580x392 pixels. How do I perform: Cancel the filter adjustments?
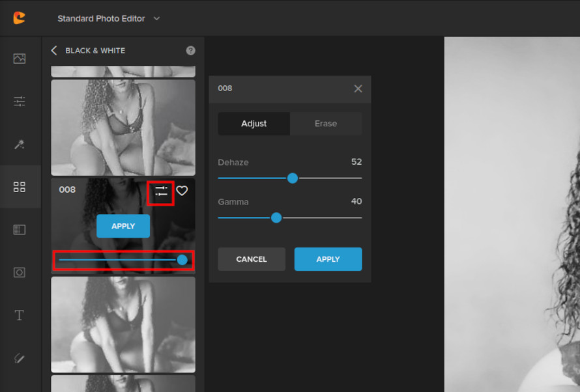click(x=252, y=259)
